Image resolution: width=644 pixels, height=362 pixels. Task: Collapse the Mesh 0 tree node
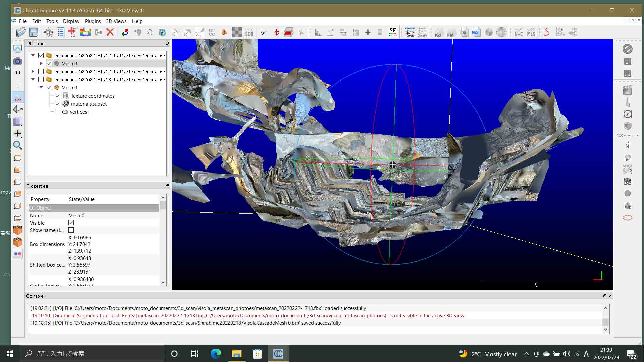tap(41, 87)
